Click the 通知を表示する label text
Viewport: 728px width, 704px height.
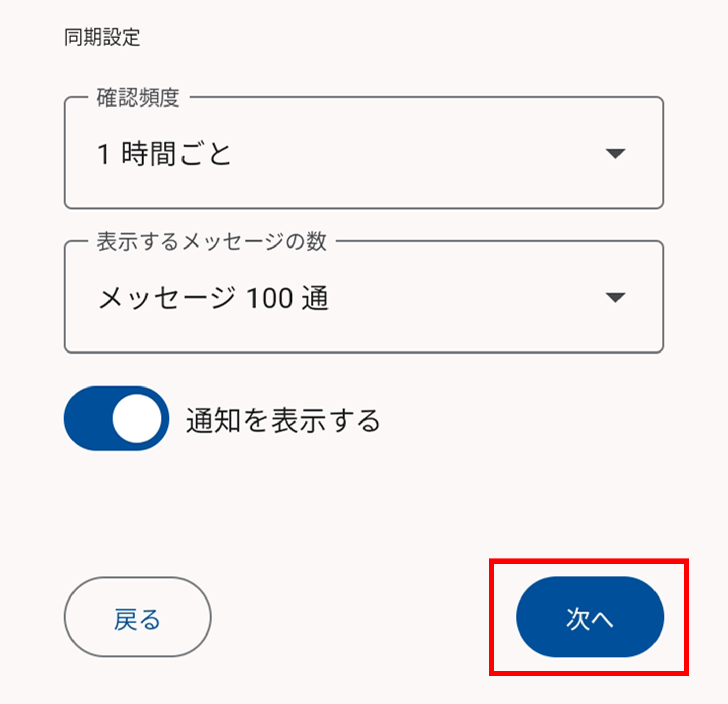[282, 420]
